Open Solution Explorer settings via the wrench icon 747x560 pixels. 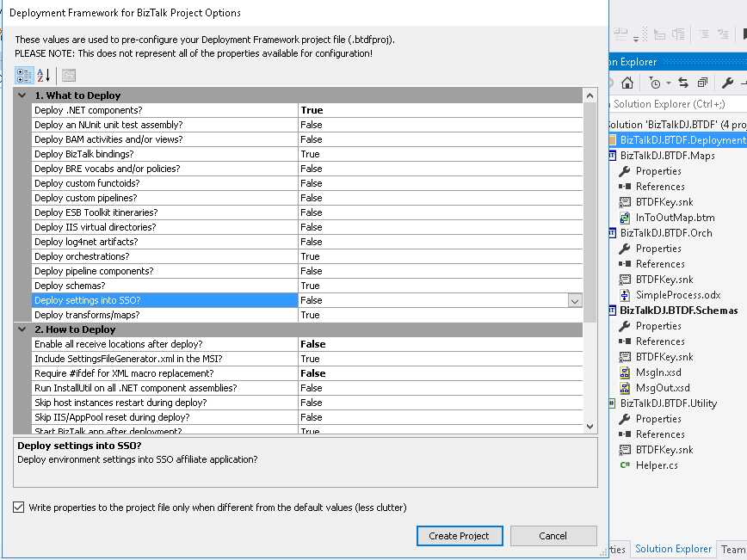727,82
